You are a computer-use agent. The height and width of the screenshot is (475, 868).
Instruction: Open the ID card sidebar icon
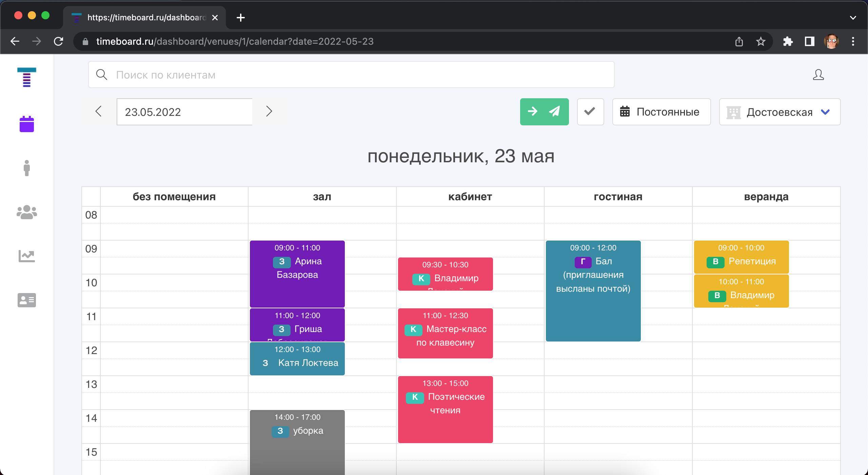tap(27, 300)
